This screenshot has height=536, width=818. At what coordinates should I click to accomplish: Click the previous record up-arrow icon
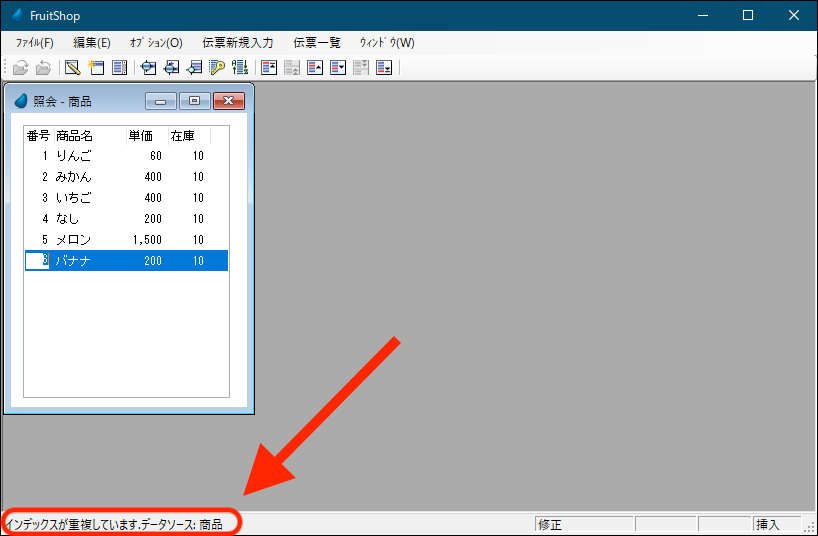point(315,68)
